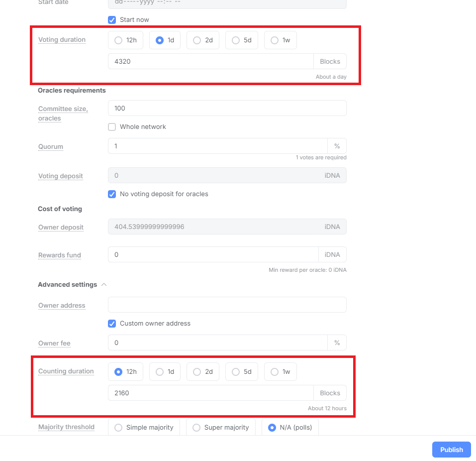Click the Publish button

click(451, 449)
